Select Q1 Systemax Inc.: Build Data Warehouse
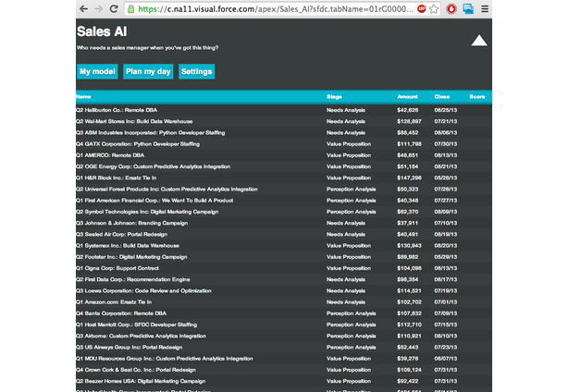The width and height of the screenshot is (569, 392). click(284, 246)
